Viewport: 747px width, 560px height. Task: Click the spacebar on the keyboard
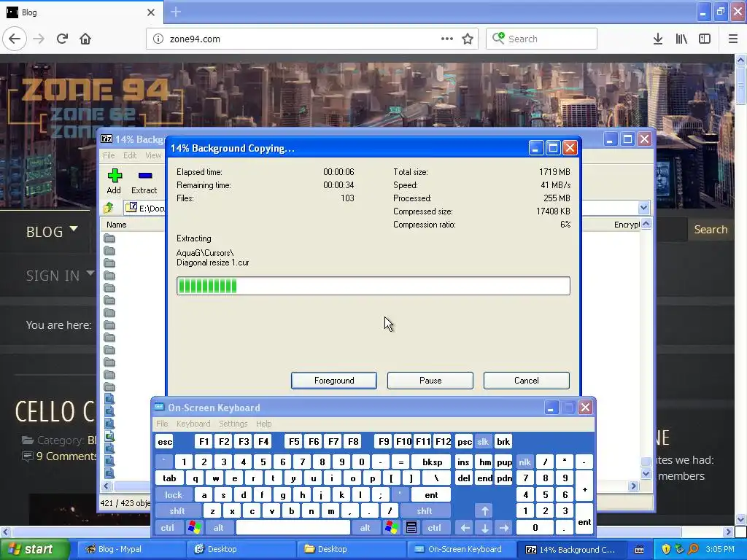293,528
